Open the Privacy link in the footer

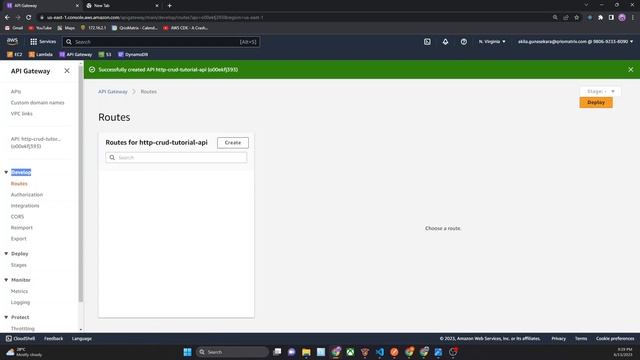pyautogui.click(x=558, y=338)
